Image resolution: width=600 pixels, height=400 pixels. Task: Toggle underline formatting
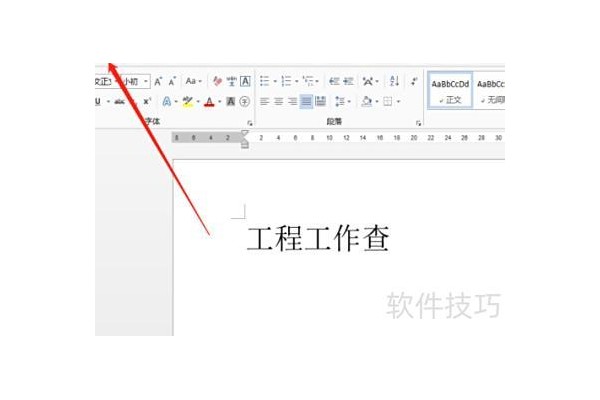pos(98,101)
